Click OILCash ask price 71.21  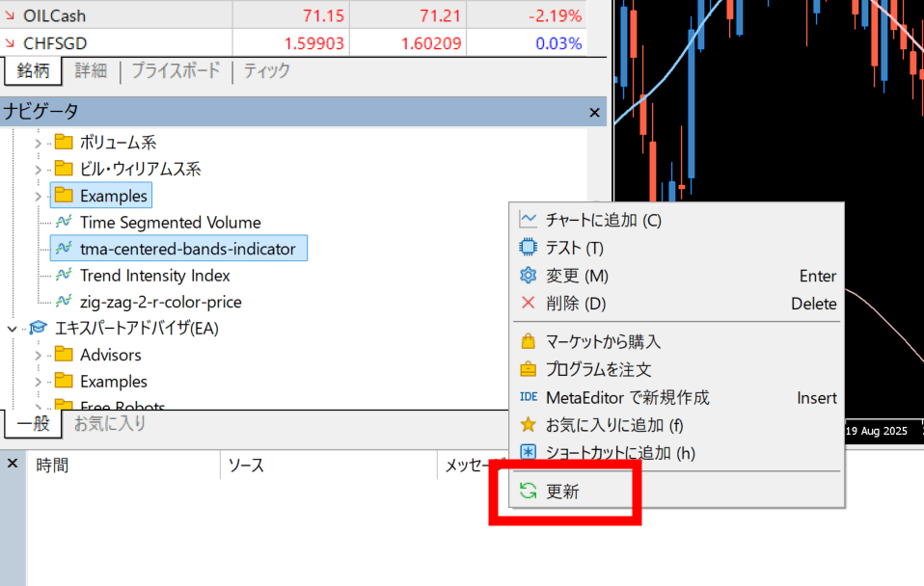click(x=440, y=15)
